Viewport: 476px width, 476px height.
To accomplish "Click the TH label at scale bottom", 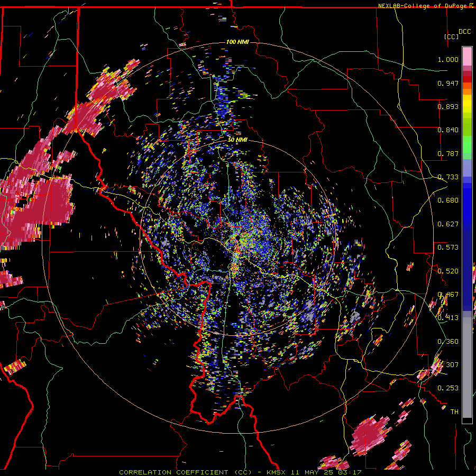I will tap(454, 412).
